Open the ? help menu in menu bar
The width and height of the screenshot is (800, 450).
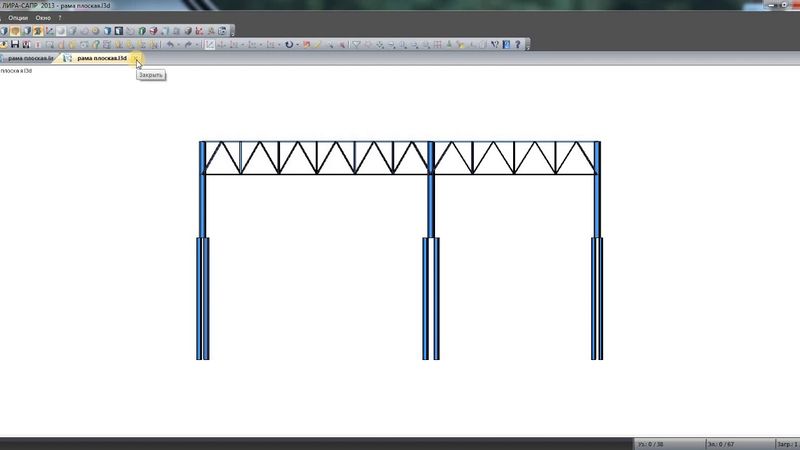click(x=60, y=18)
